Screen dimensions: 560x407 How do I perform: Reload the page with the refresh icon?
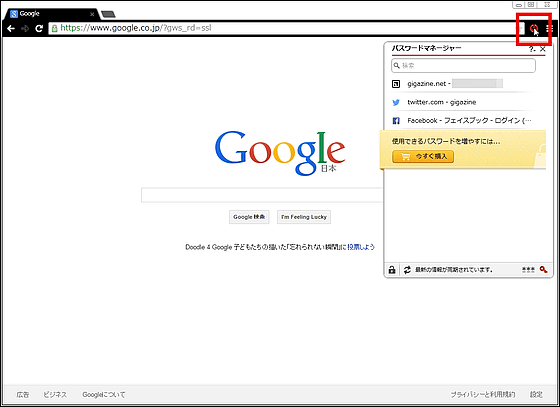(x=39, y=28)
